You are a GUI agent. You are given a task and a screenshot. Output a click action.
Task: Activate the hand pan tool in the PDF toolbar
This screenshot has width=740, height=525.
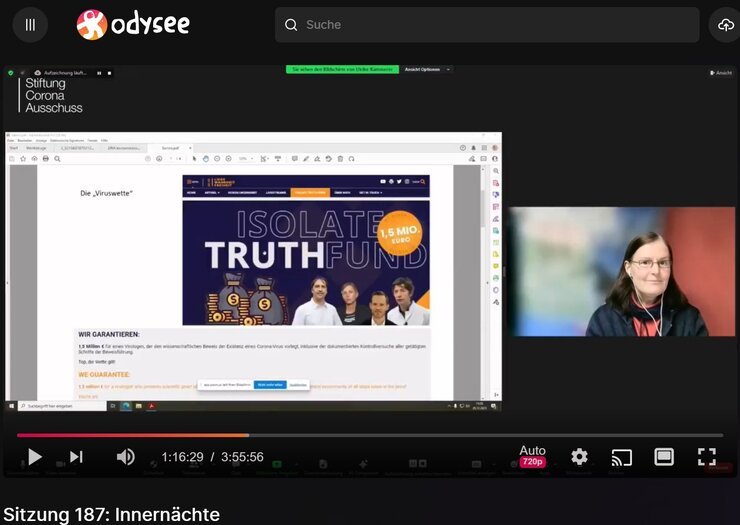[x=206, y=159]
